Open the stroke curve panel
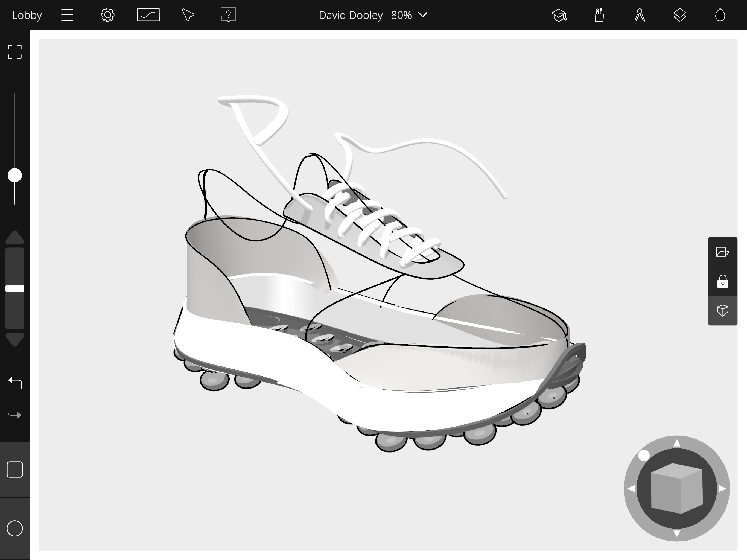Image resolution: width=747 pixels, height=560 pixels. pos(148,15)
